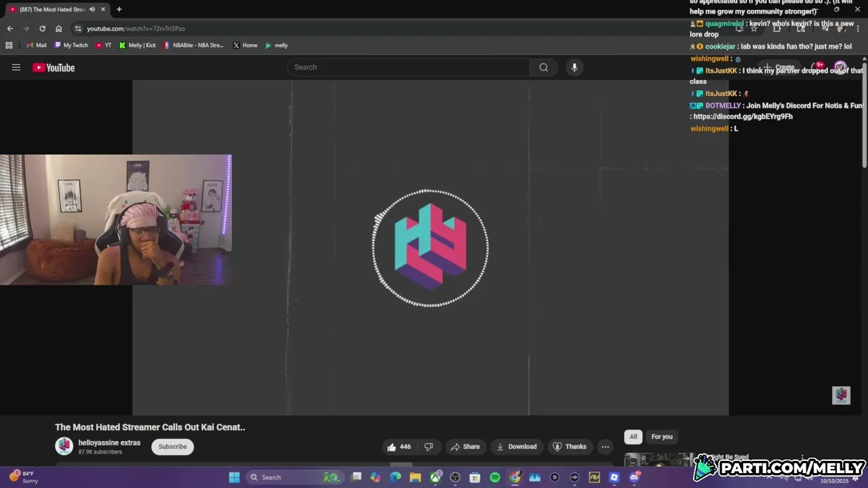The width and height of the screenshot is (868, 488).
Task: Reload the page in the browser
Action: click(42, 28)
